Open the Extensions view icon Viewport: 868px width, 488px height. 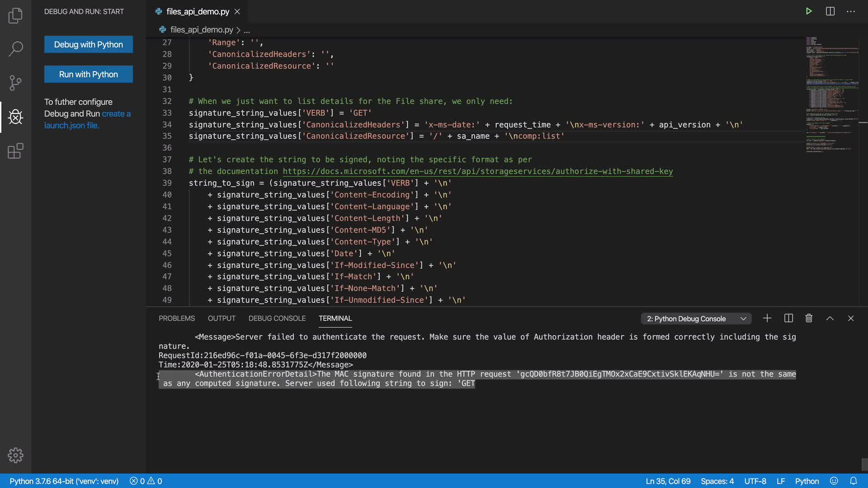pos(15,151)
